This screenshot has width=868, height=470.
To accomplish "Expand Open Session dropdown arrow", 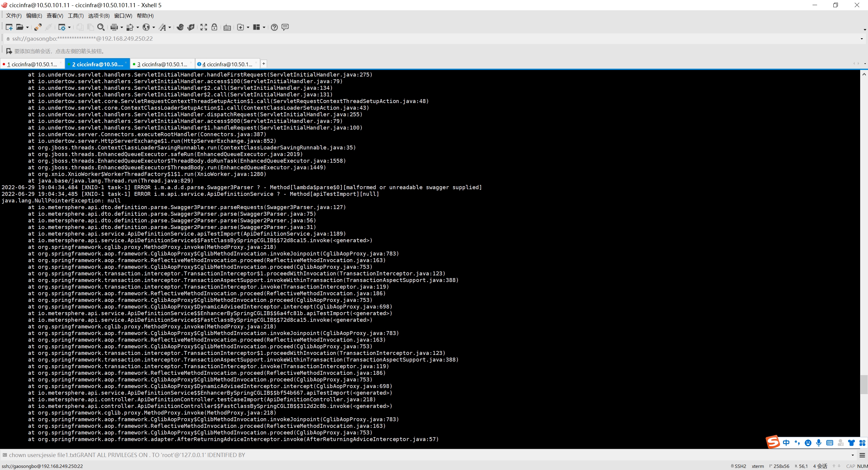I will click(x=27, y=28).
